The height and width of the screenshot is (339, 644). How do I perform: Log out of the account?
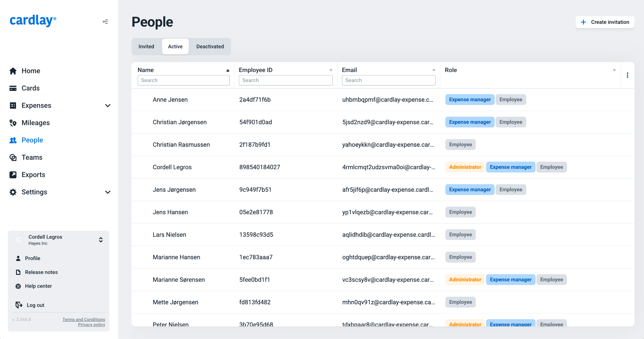point(36,305)
